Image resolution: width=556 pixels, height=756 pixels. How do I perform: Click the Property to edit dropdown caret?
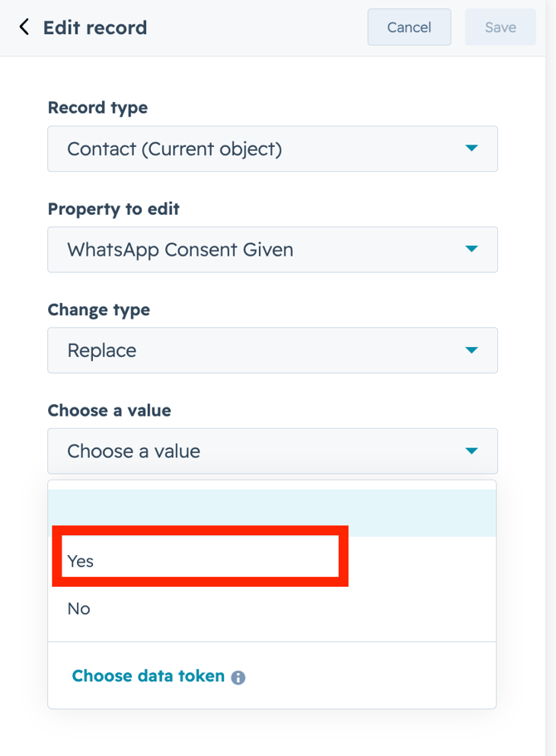click(x=471, y=249)
